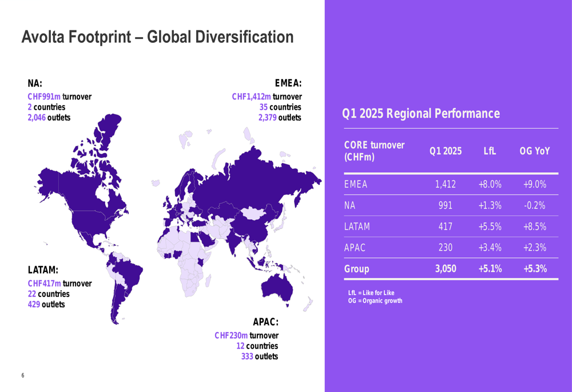Screen dimensions: 572x392
Task: Click the "Q1 2025 Regional Performance" panel heading
Action: [x=421, y=113]
